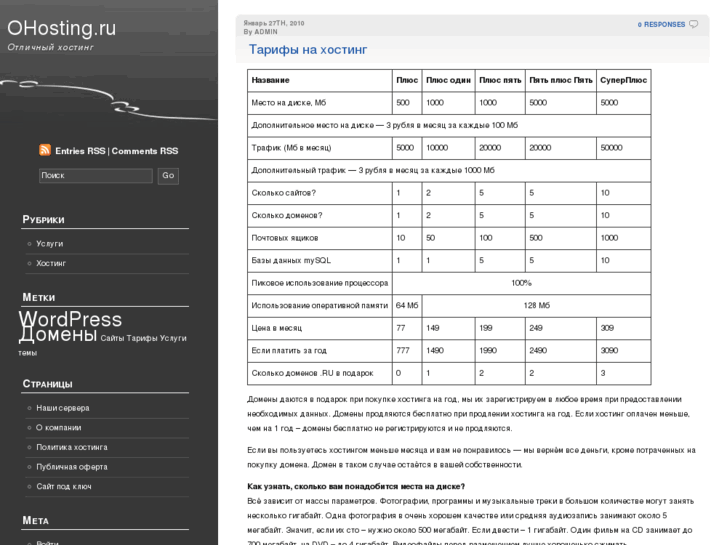
Task: Click the Как узнать bold question heading
Action: click(x=356, y=487)
